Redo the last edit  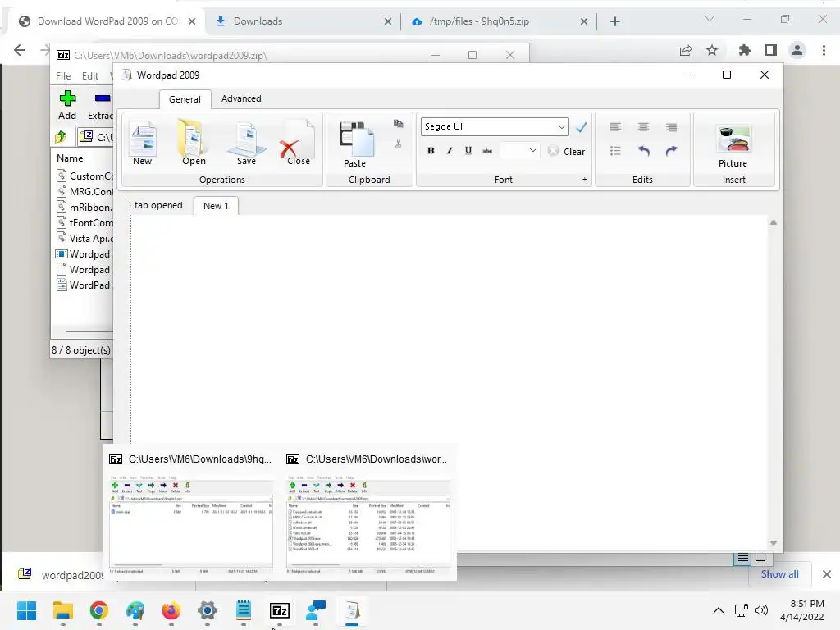(671, 151)
